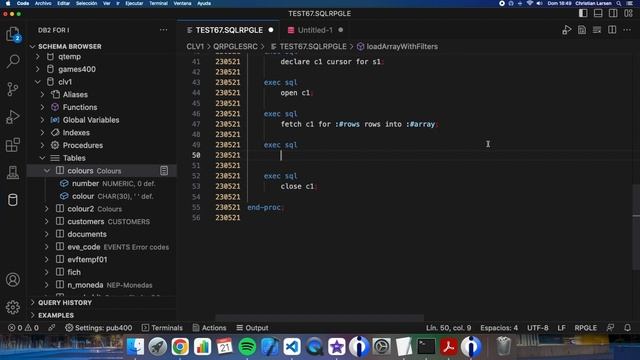The image size is (640, 360).
Task: Open the Db2 for i database view
Action: pos(13,200)
